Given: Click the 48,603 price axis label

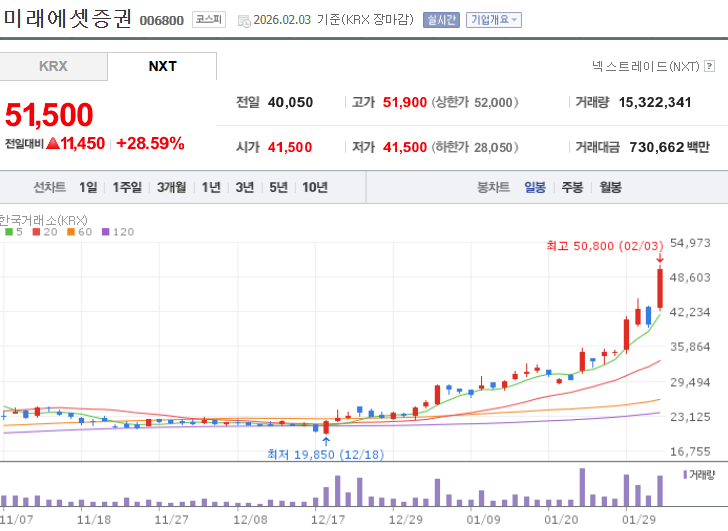Looking at the screenshot, I should coord(690,278).
